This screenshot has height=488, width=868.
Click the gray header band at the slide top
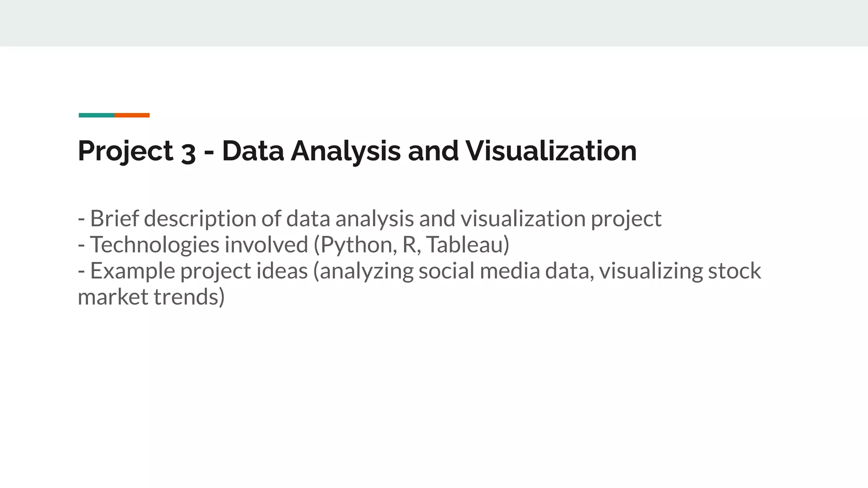[434, 23]
